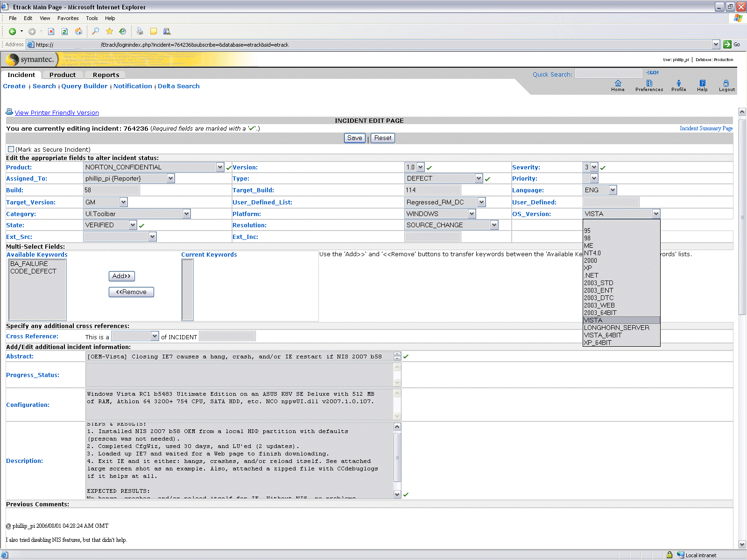
Task: Switch to the Reports tab
Action: coord(106,75)
